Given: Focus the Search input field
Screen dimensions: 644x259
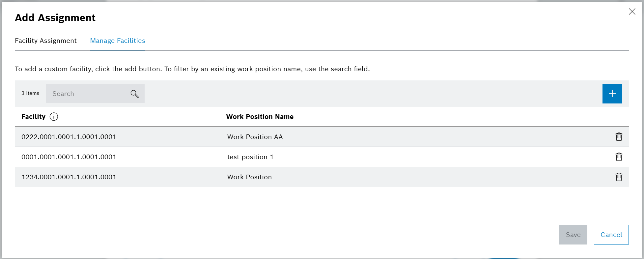Looking at the screenshot, I should [x=87, y=94].
